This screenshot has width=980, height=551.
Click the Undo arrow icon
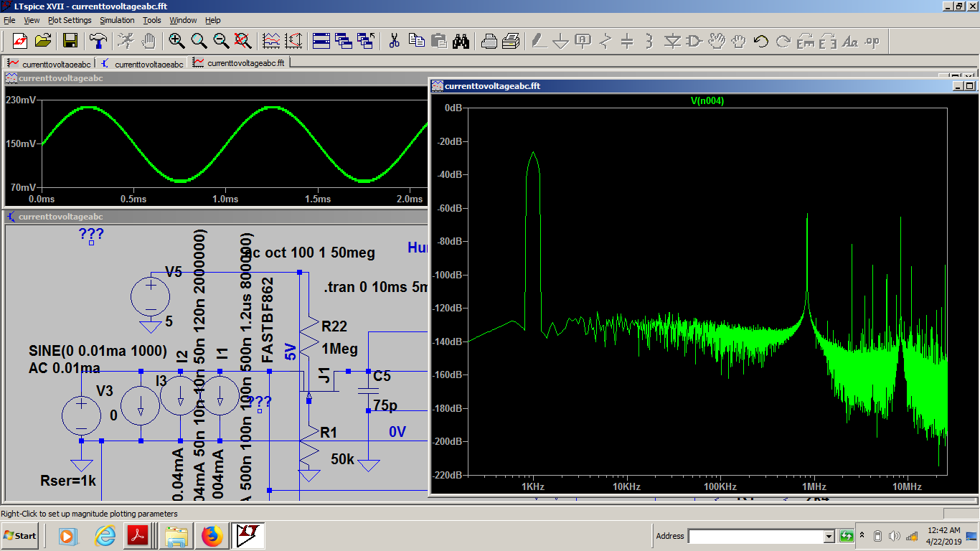pyautogui.click(x=761, y=41)
